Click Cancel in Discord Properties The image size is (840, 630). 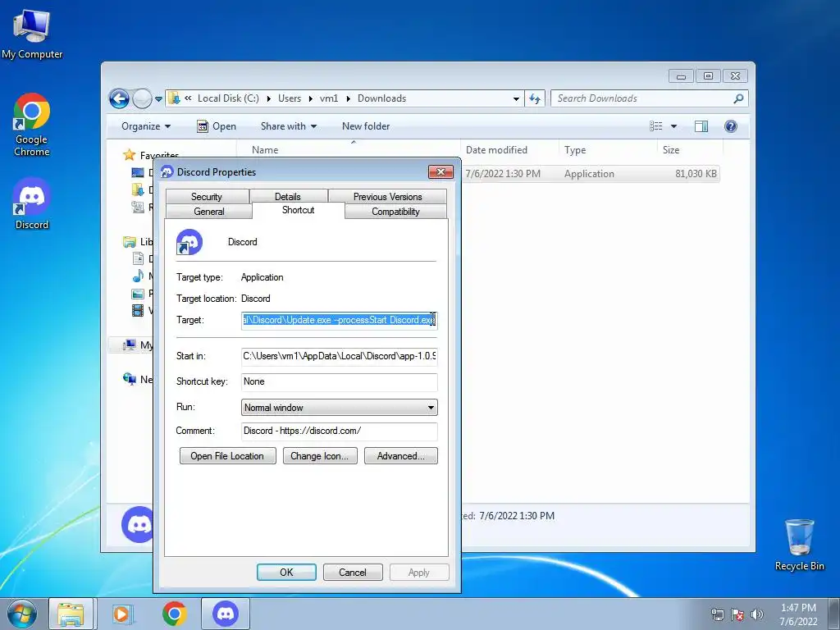click(x=353, y=572)
